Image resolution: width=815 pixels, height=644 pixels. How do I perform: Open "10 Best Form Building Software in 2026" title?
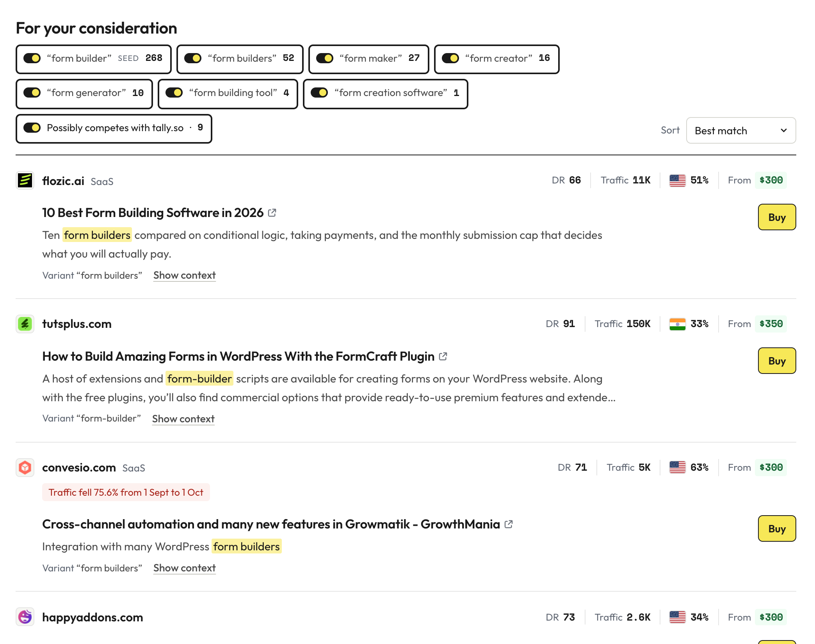153,213
